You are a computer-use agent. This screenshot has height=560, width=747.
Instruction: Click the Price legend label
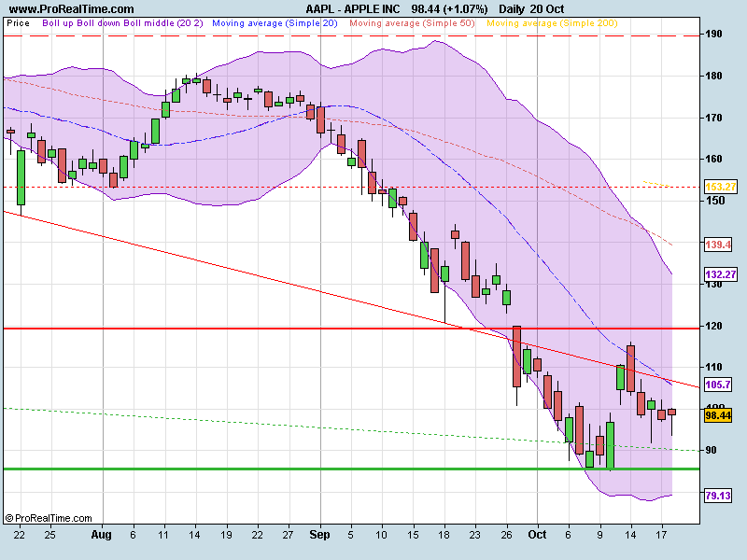(18, 22)
